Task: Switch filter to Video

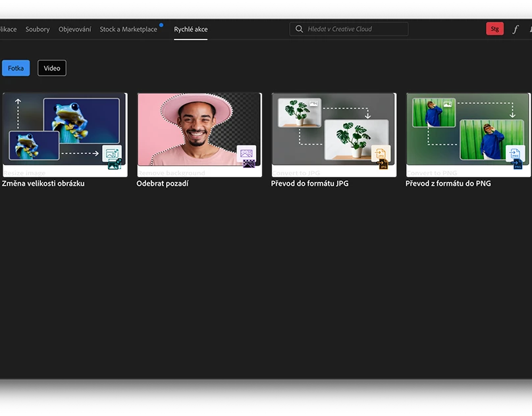Action: [x=52, y=68]
